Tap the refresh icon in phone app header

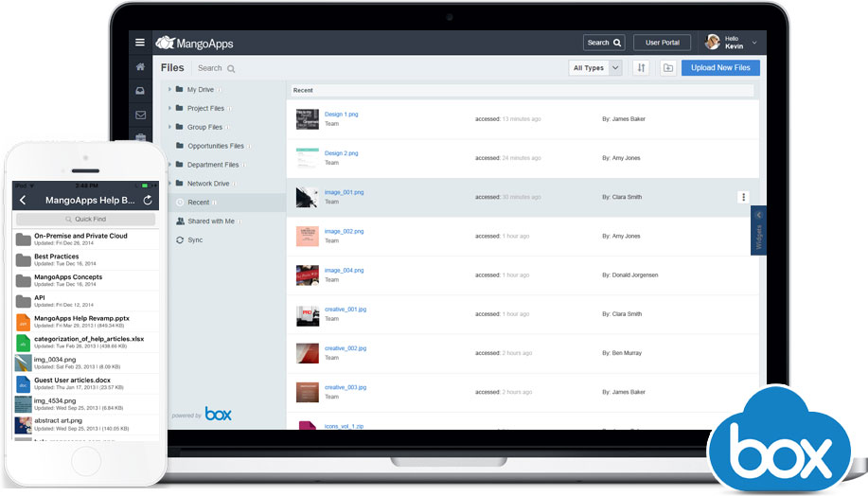tap(148, 200)
